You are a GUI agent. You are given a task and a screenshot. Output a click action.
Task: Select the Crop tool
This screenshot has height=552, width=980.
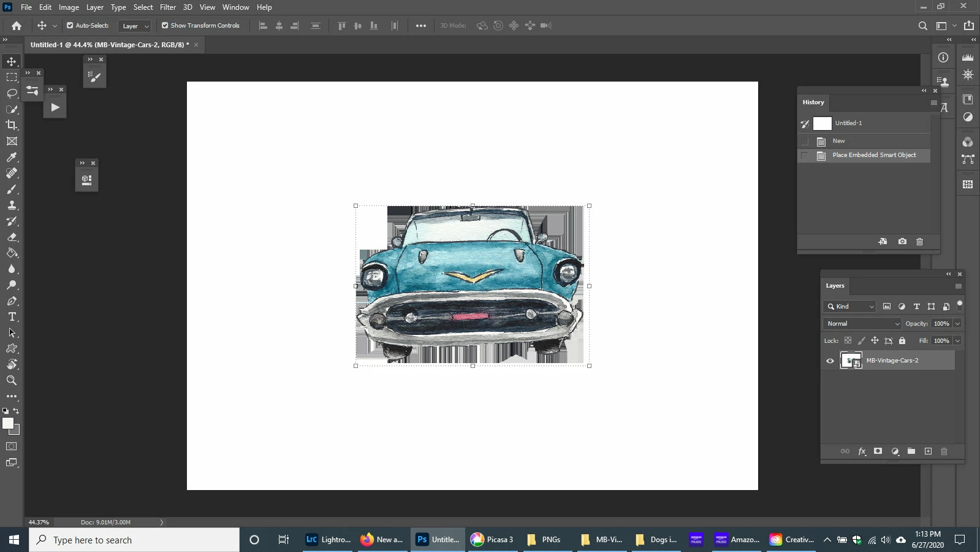click(x=12, y=125)
